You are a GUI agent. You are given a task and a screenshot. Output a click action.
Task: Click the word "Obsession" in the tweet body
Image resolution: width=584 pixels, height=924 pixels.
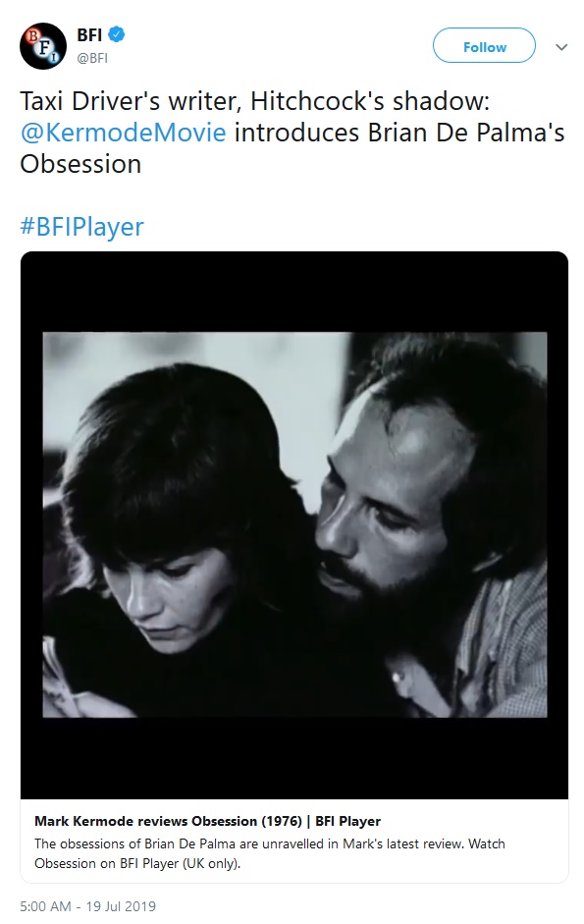point(80,164)
